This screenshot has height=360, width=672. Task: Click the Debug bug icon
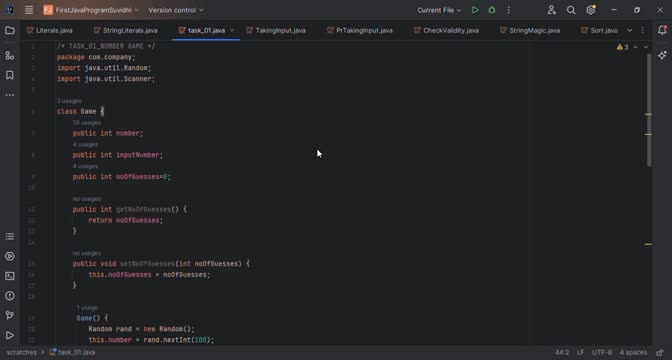click(x=492, y=10)
